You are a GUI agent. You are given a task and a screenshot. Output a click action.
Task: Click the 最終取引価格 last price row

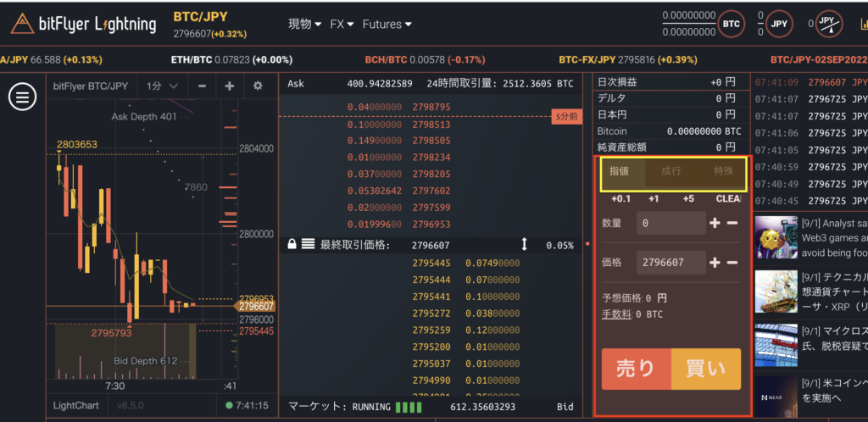point(431,245)
